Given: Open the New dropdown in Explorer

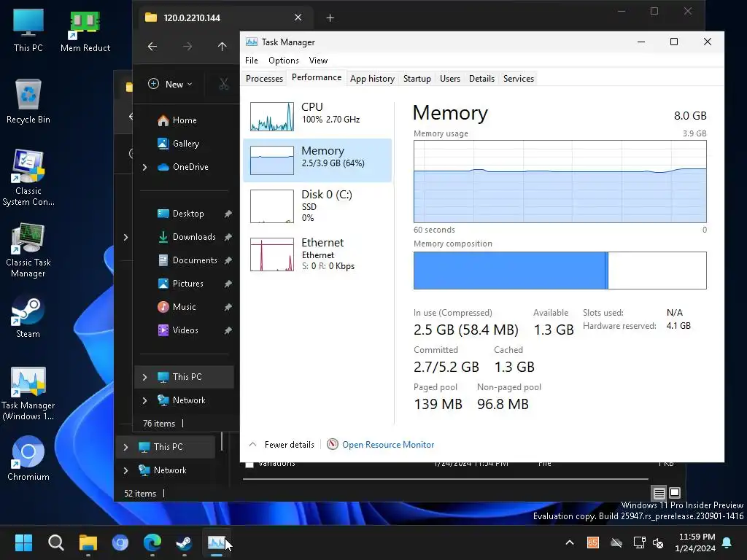Looking at the screenshot, I should tap(170, 85).
